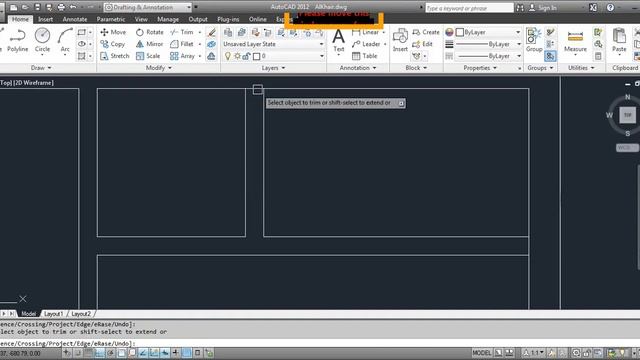Image resolution: width=640 pixels, height=360 pixels.
Task: Toggle MODEL space button in status bar
Action: coord(482,353)
